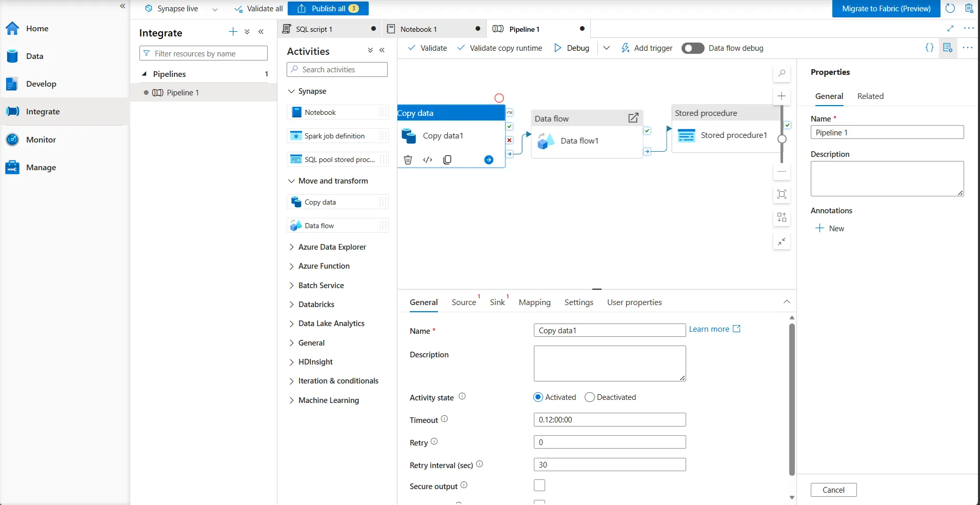
Task: Focus the Search activities field
Action: [337, 70]
